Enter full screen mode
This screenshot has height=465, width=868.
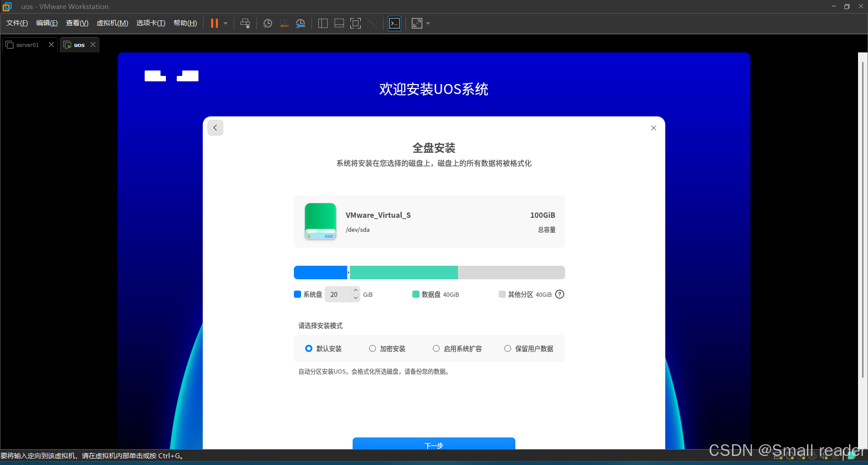[356, 23]
